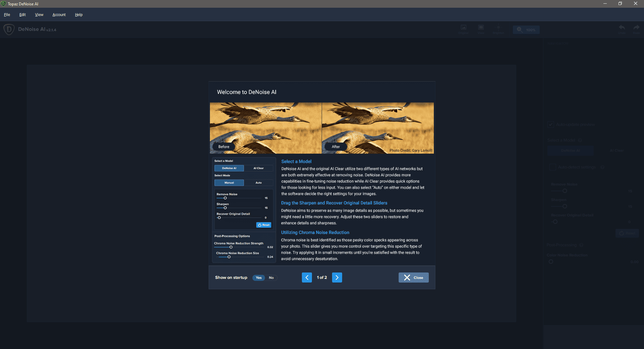Click the Before bird image
The height and width of the screenshot is (349, 644).
[x=266, y=128]
